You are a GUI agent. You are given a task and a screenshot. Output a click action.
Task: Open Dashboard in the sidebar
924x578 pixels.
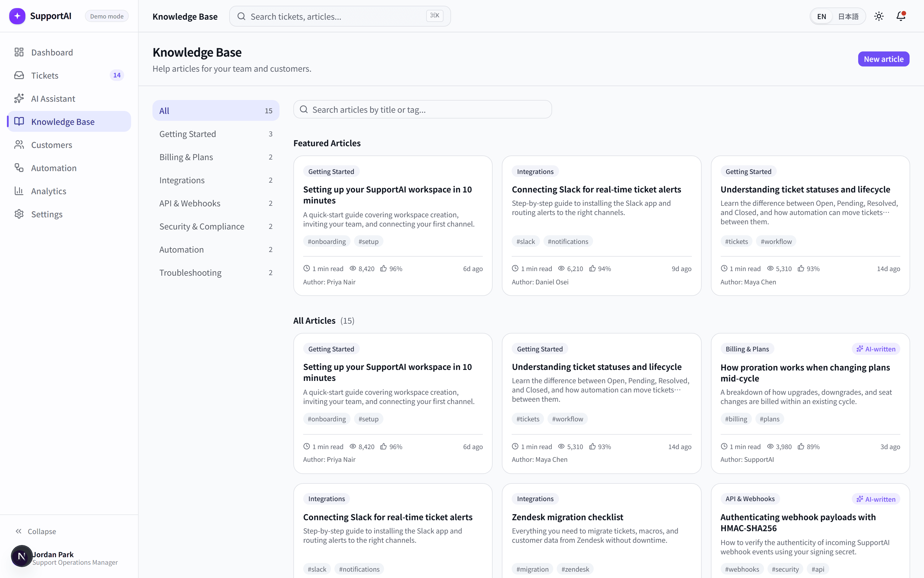click(69, 52)
